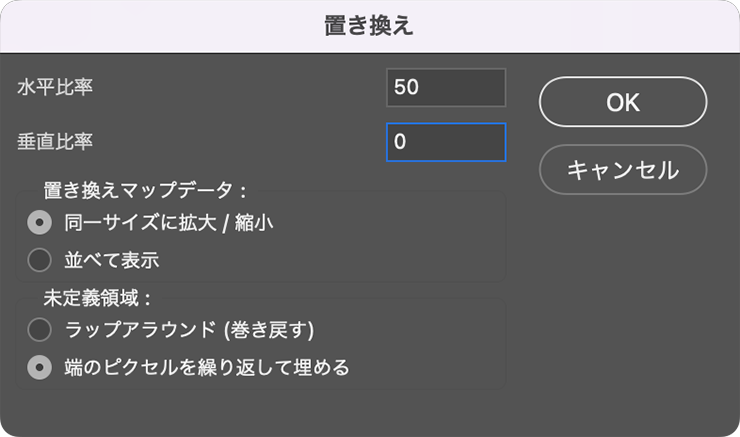Click the 端のピクセルを繰り返して埋める label text
Screen dimensions: 740x437
tap(207, 367)
